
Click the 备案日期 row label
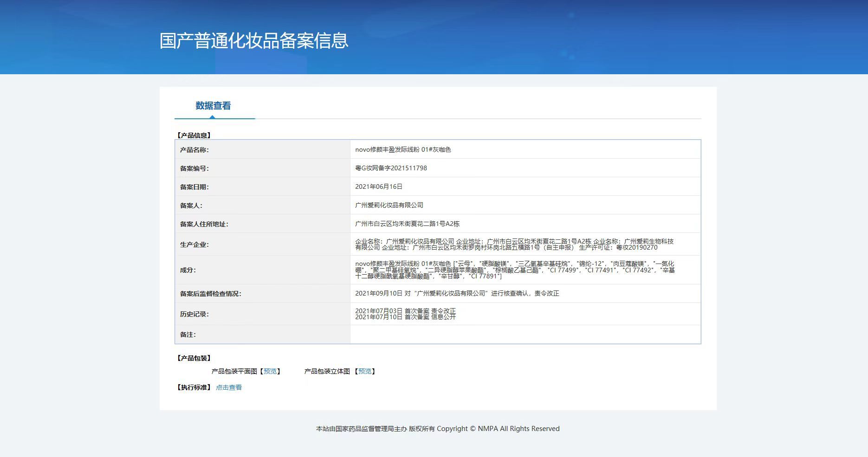pos(194,187)
